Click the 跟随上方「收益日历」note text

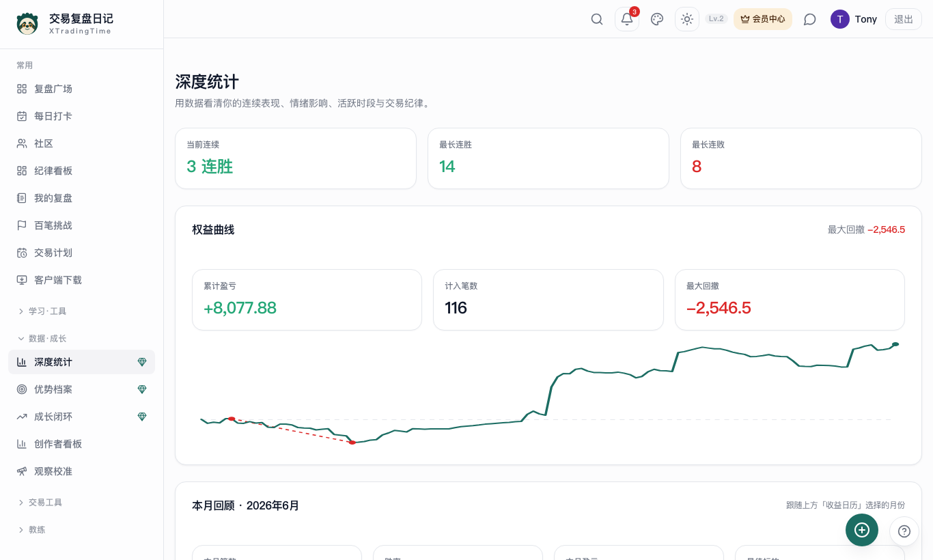pos(846,505)
